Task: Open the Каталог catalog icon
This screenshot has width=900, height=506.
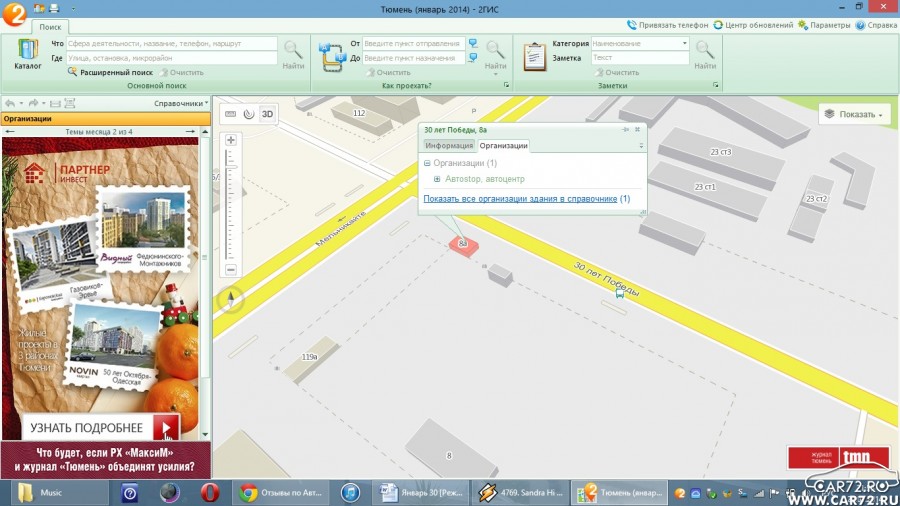Action: 27,55
